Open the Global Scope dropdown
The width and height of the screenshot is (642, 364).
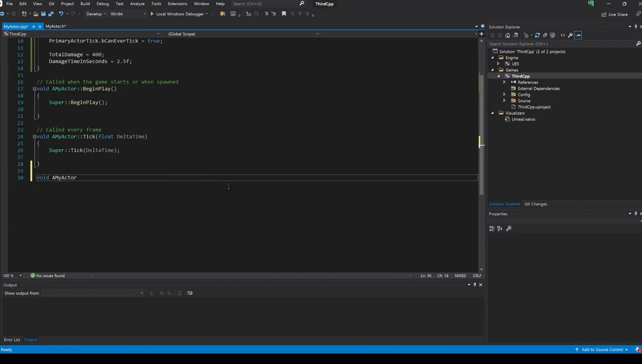[x=242, y=34]
